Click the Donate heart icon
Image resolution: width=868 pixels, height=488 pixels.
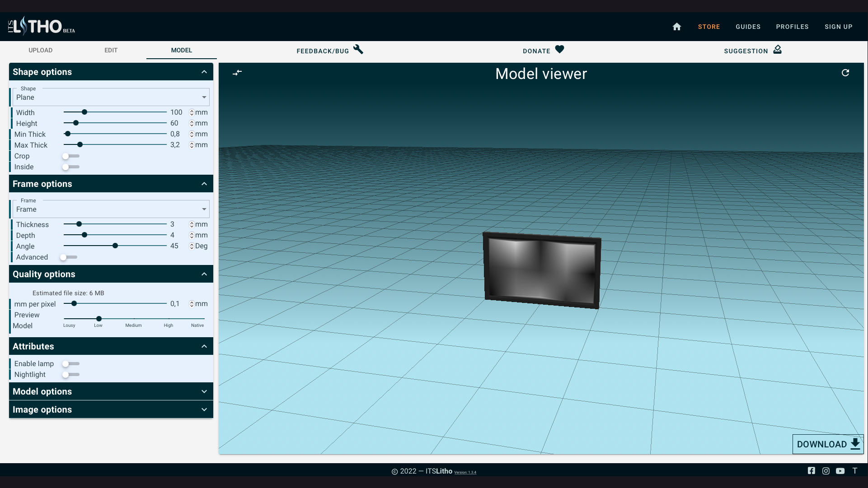click(559, 50)
